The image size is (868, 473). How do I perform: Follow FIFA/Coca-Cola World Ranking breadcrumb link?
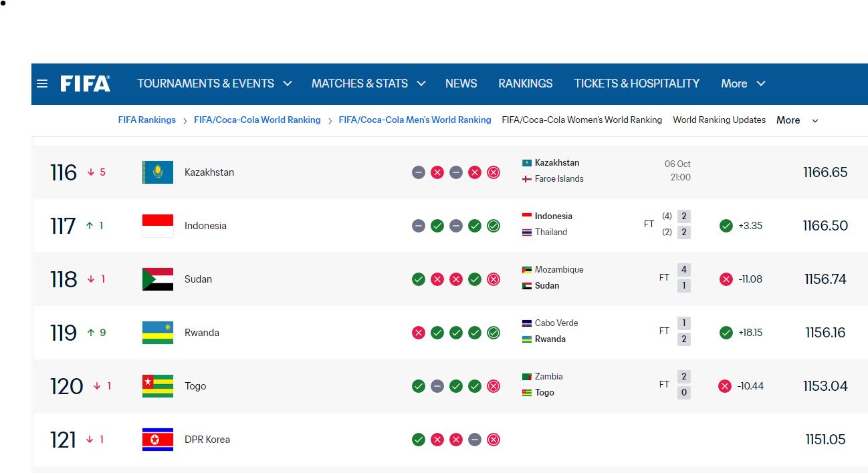click(257, 120)
